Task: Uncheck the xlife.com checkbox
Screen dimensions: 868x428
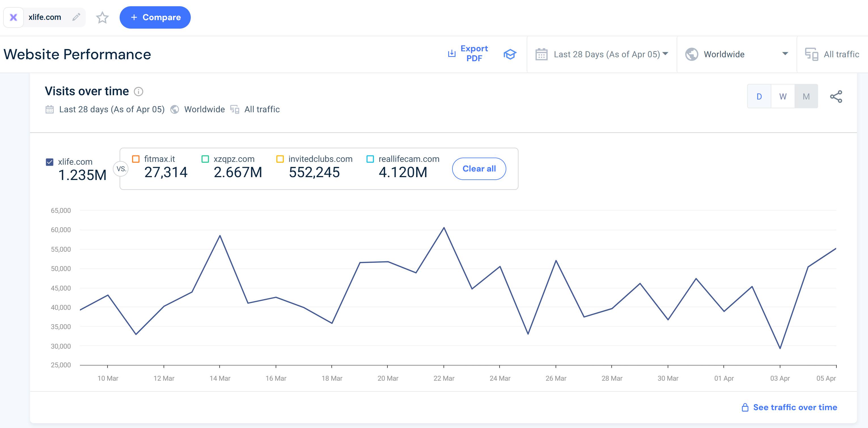Action: pyautogui.click(x=50, y=162)
